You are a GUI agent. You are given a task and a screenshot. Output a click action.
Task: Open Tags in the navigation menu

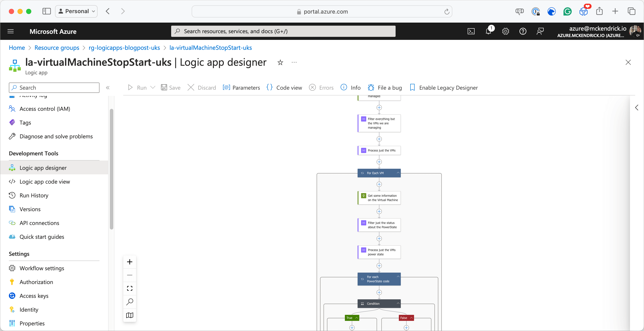[x=25, y=122]
